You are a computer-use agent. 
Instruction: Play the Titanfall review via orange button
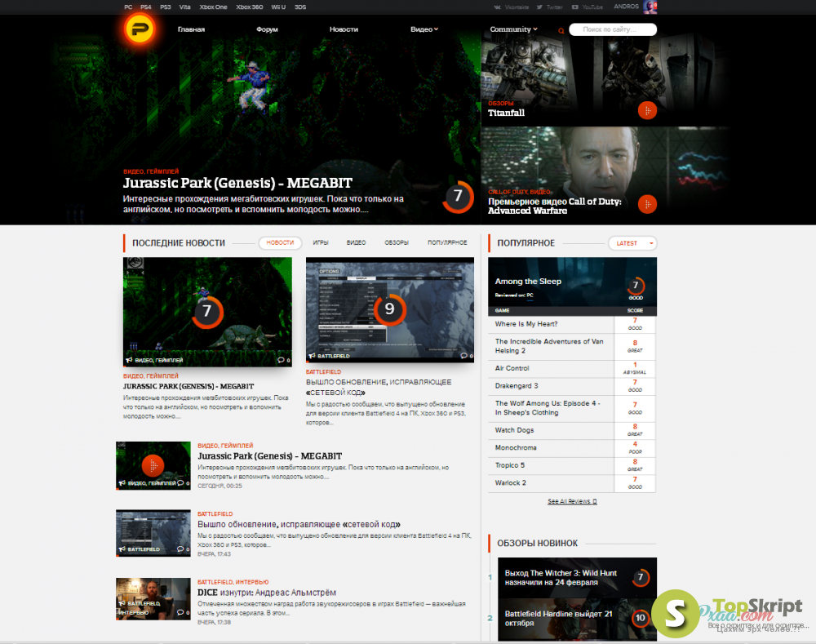tap(647, 110)
